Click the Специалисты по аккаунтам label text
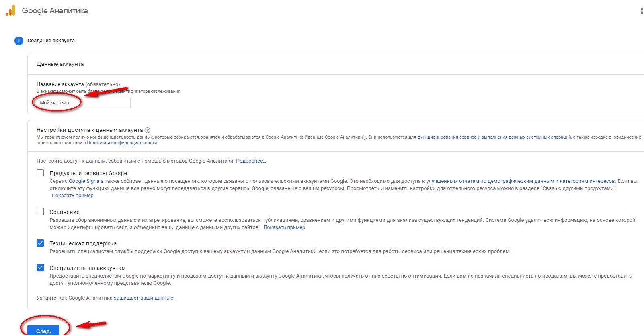644x335 pixels. 88,268
